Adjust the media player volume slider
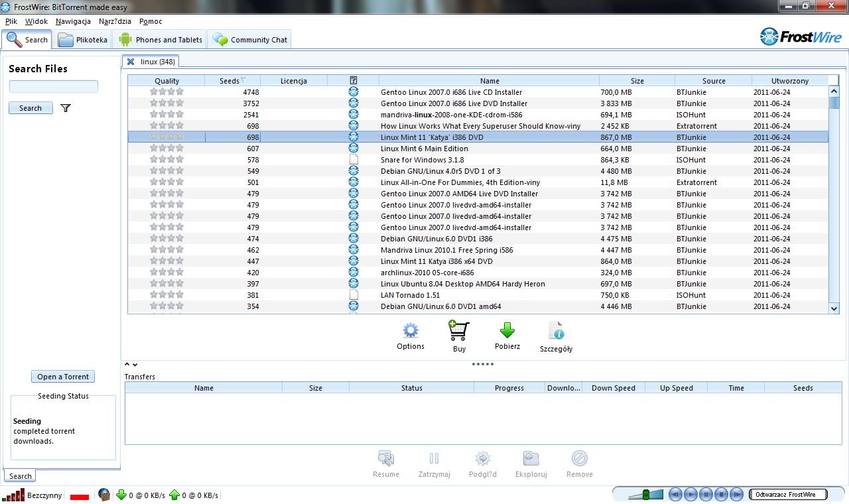This screenshot has height=504, width=849. 645,494
